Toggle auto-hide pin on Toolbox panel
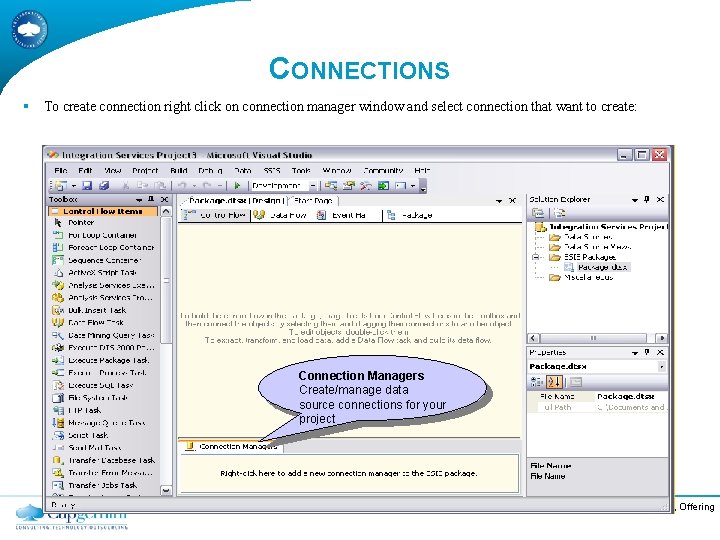This screenshot has height=540, width=720. click(151, 199)
